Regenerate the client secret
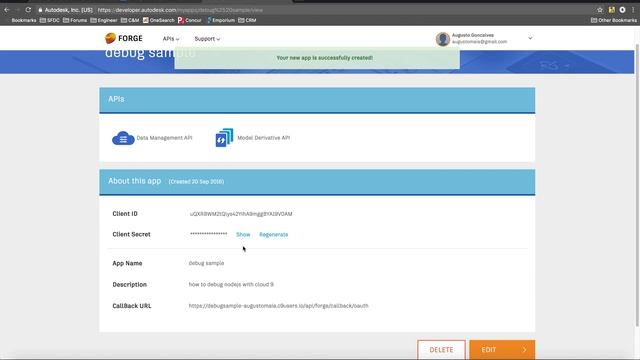The image size is (640, 360). click(x=273, y=234)
